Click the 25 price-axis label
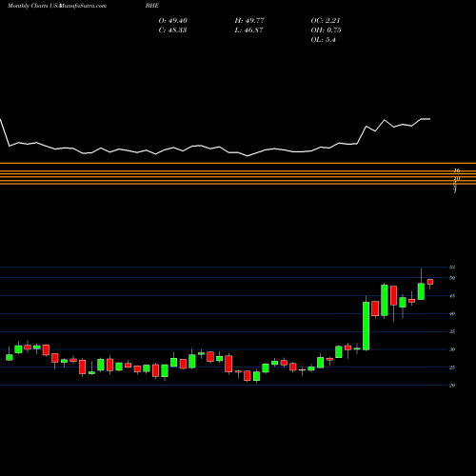 452,367
